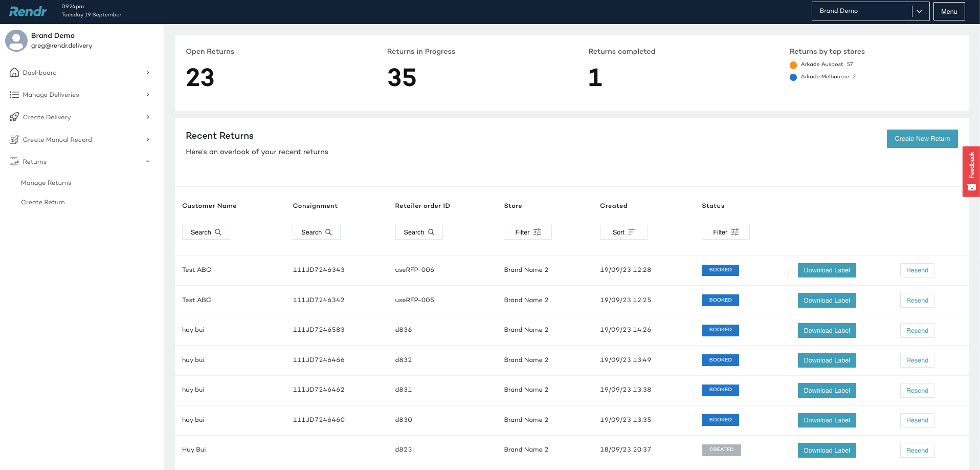The height and width of the screenshot is (470, 980).
Task: Click the Create Delivery rocket icon
Action: [14, 117]
